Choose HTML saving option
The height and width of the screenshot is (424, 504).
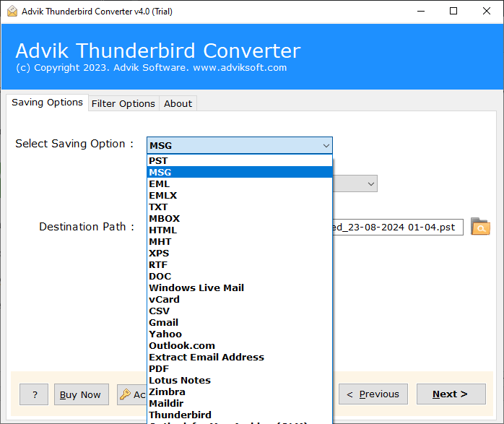tap(240, 230)
